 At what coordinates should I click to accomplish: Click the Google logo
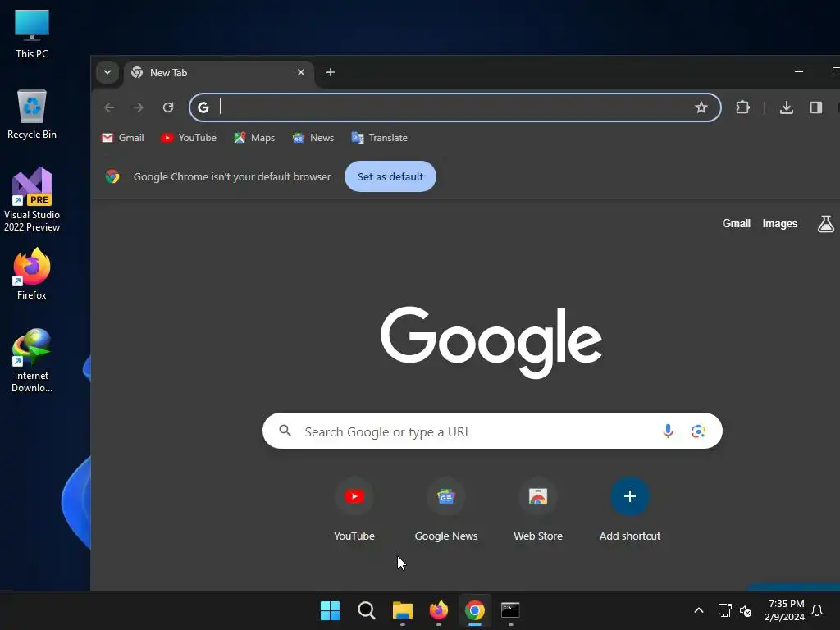pyautogui.click(x=491, y=342)
